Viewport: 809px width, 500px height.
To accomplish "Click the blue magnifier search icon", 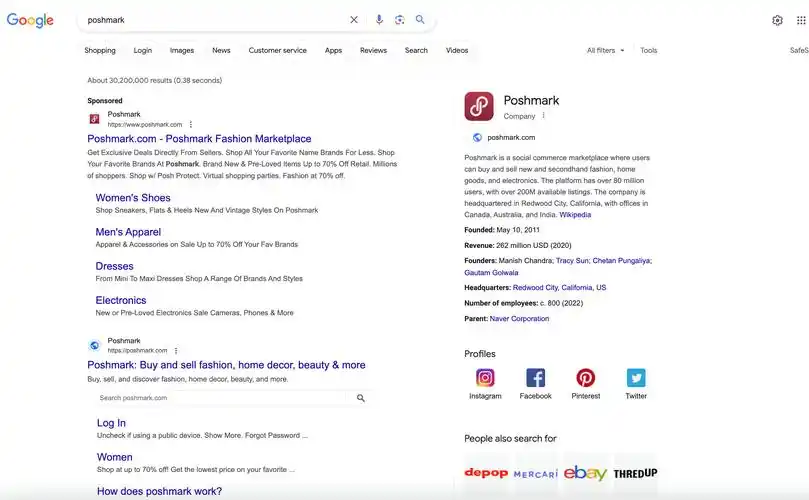I will (420, 20).
